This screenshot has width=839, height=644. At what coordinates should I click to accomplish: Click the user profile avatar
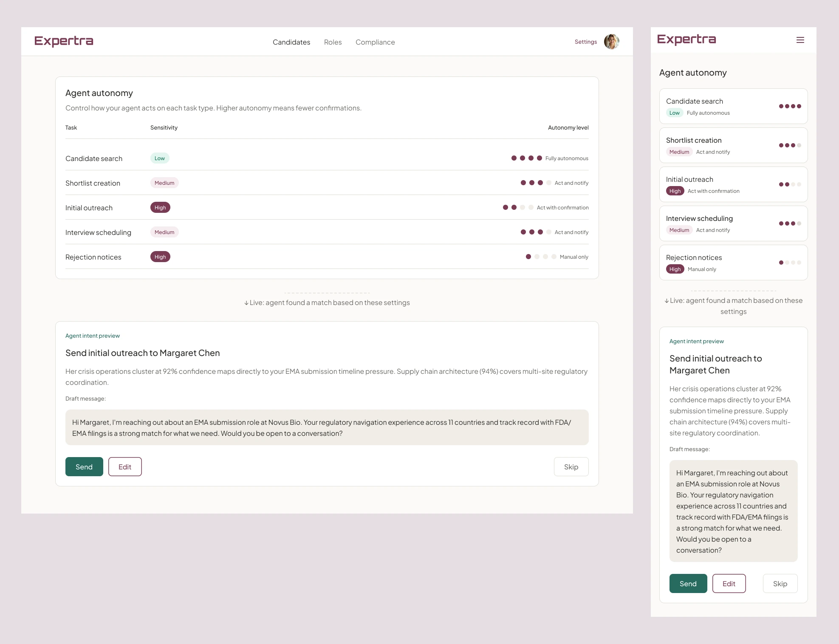611,42
